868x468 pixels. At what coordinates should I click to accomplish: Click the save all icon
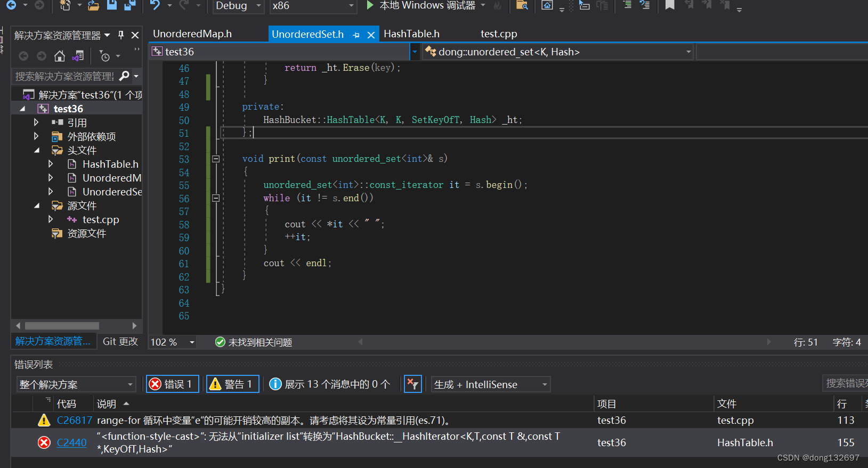tap(130, 5)
